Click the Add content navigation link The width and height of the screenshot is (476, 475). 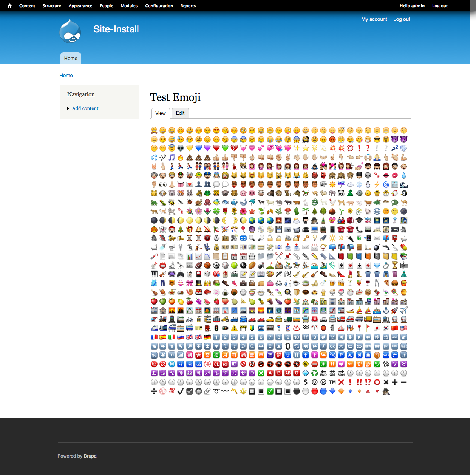[85, 108]
